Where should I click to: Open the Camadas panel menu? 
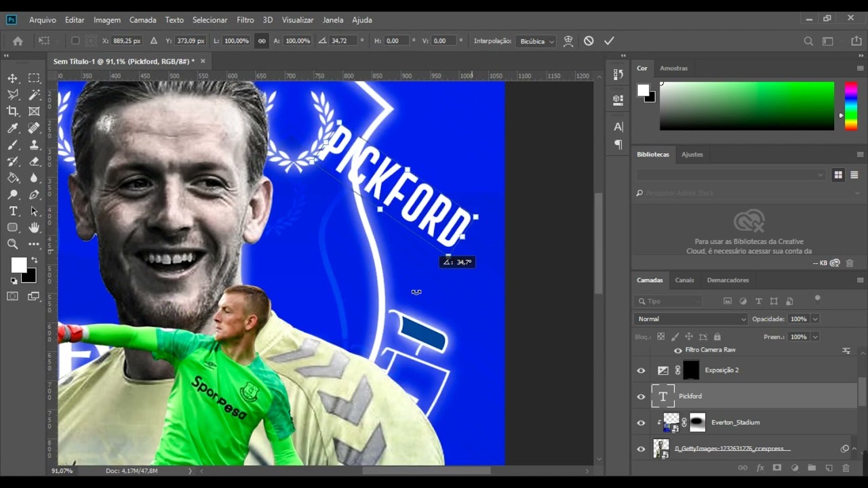(860, 280)
